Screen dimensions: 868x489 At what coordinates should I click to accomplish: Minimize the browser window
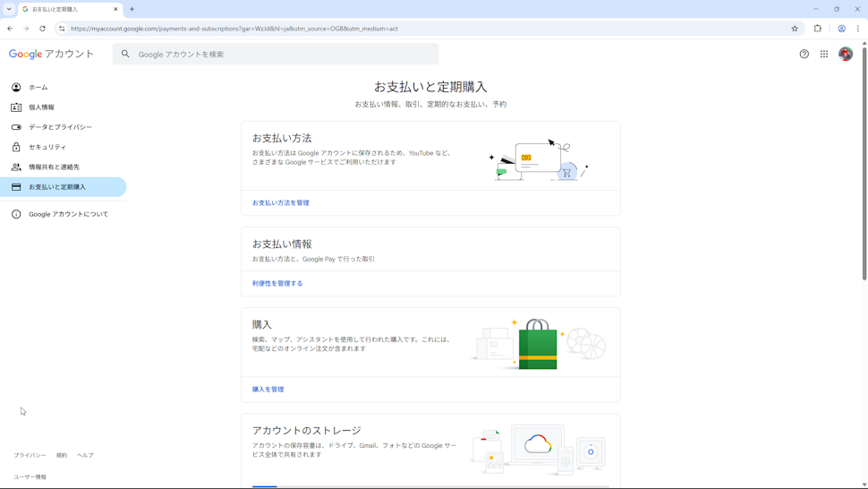pyautogui.click(x=815, y=9)
